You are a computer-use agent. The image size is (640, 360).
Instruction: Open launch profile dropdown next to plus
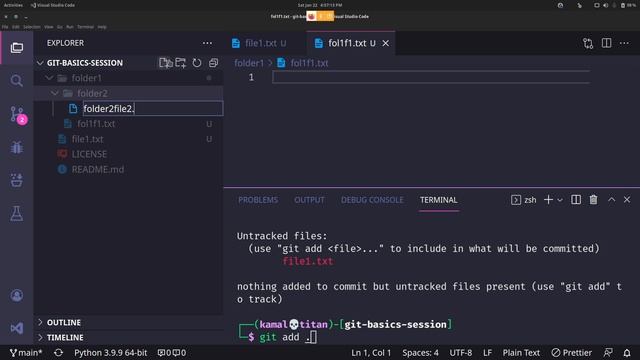[x=560, y=200]
